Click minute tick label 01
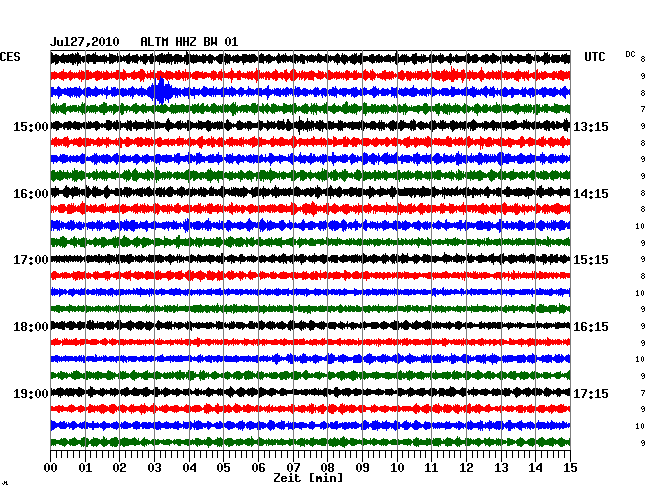The width and height of the screenshot is (650, 494). [85, 468]
